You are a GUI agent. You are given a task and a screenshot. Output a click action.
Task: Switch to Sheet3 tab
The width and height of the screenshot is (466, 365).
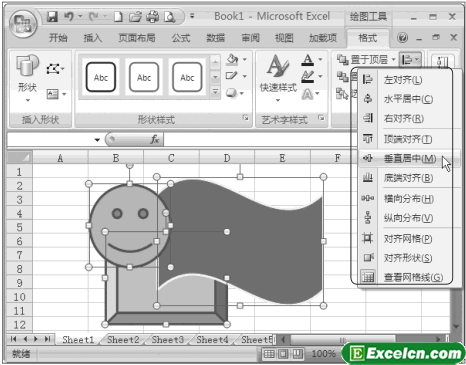click(168, 340)
